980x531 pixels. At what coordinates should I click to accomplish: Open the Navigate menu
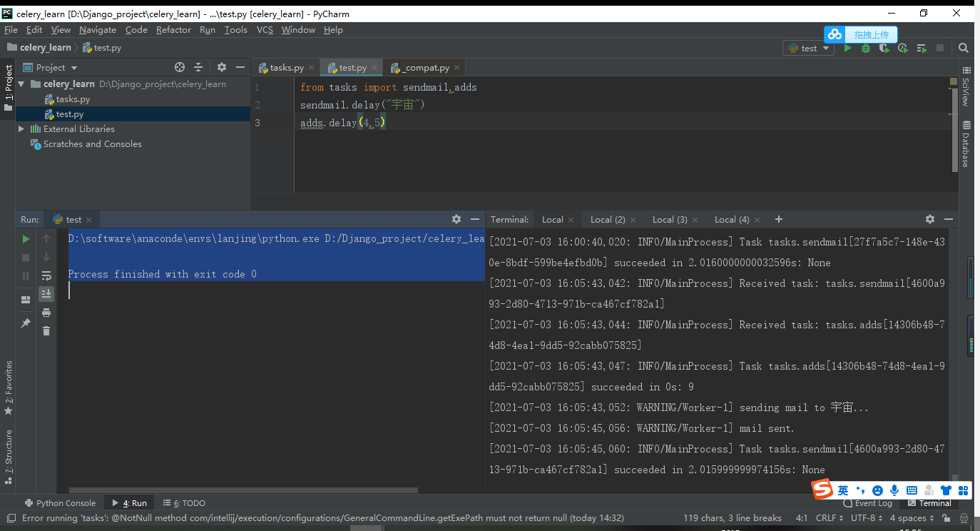coord(98,30)
